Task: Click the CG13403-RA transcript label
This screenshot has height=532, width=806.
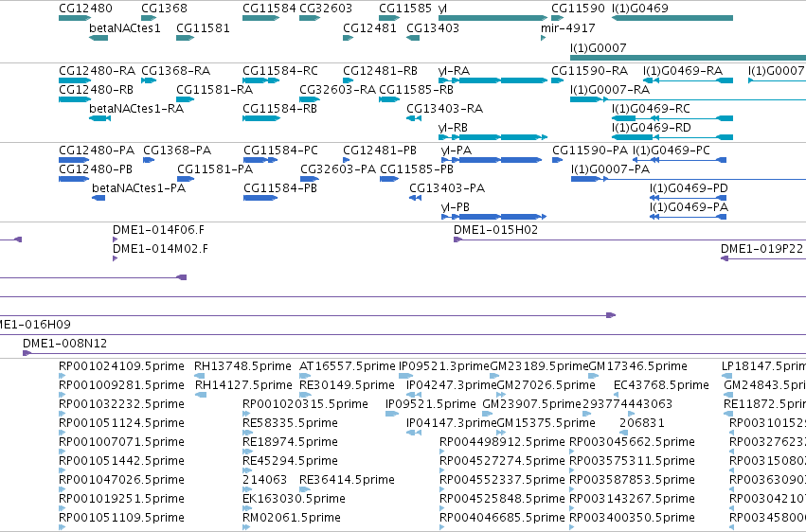Action: (x=444, y=108)
